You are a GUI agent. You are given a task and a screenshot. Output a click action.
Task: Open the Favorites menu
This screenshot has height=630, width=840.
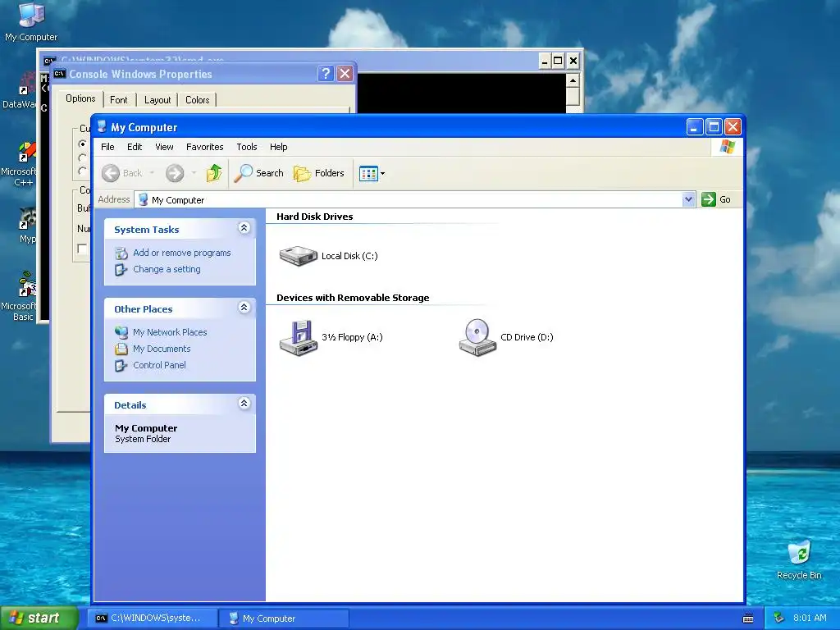coord(204,147)
